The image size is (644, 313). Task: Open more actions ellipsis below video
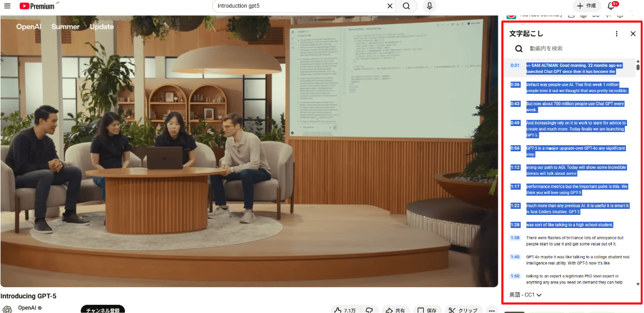(x=492, y=310)
